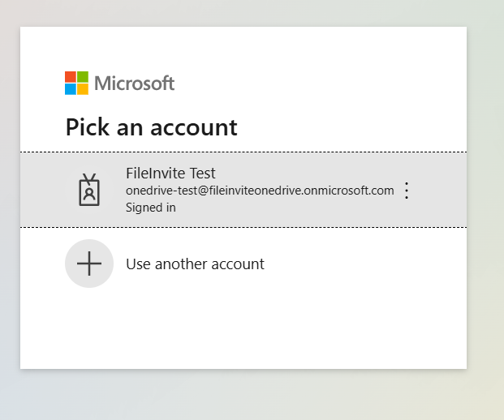The height and width of the screenshot is (420, 504).
Task: Click the Microsoft wordmark text
Action: [x=135, y=84]
